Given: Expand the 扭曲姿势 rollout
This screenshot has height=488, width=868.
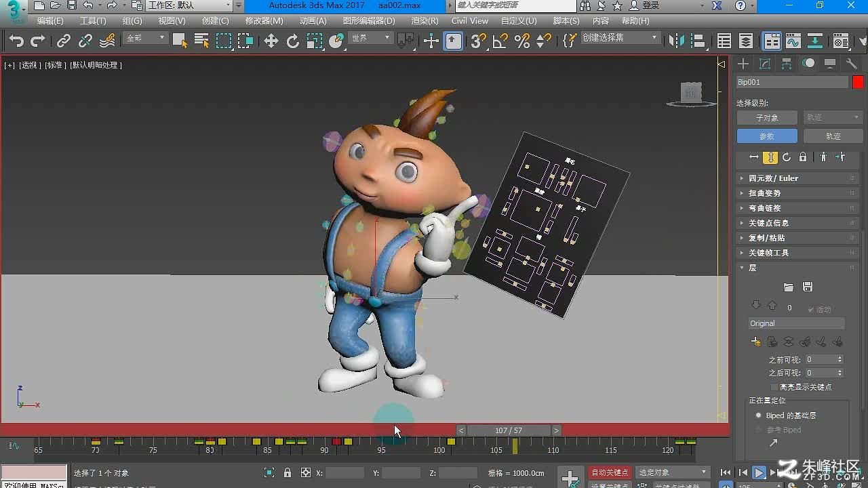Looking at the screenshot, I should [x=798, y=193].
